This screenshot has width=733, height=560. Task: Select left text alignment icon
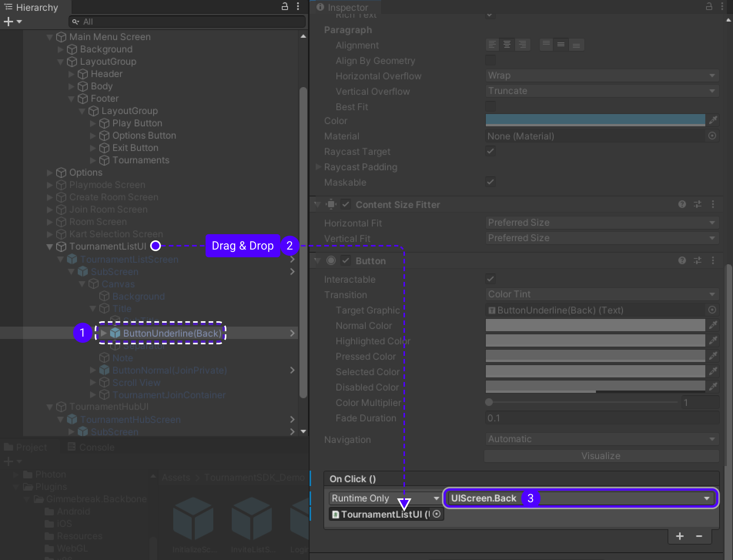pyautogui.click(x=492, y=45)
